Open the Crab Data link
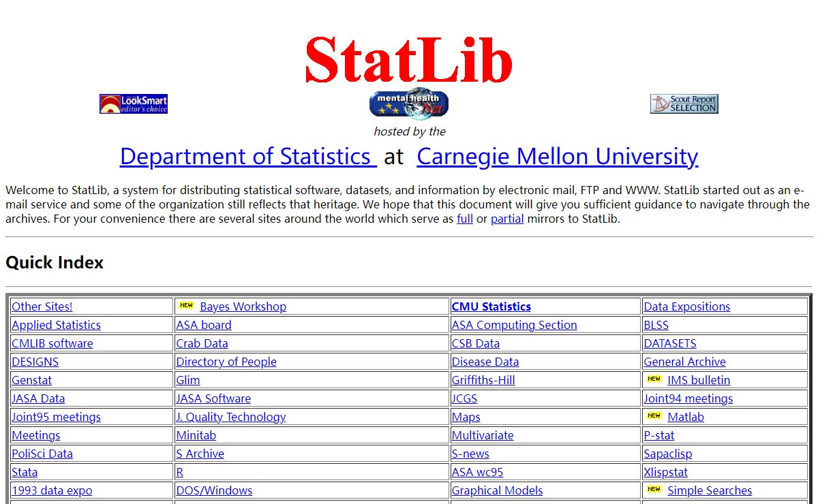Viewport: 818px width, 504px height. tap(202, 343)
